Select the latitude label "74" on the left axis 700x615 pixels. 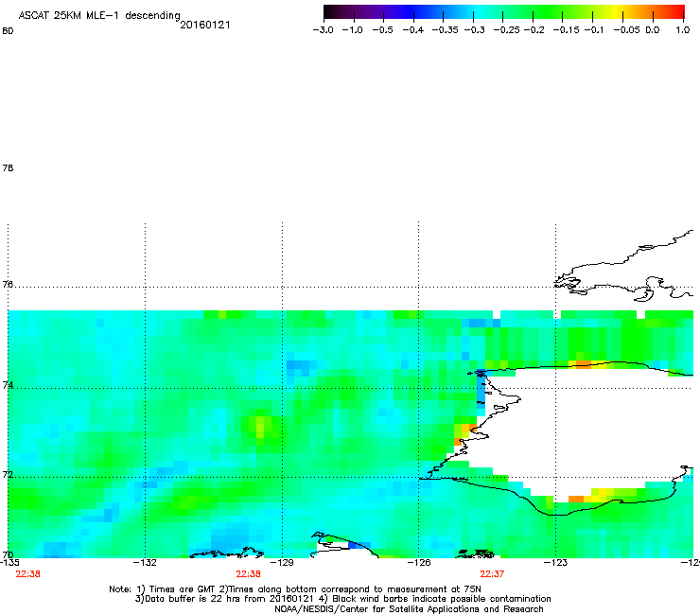click(x=8, y=385)
